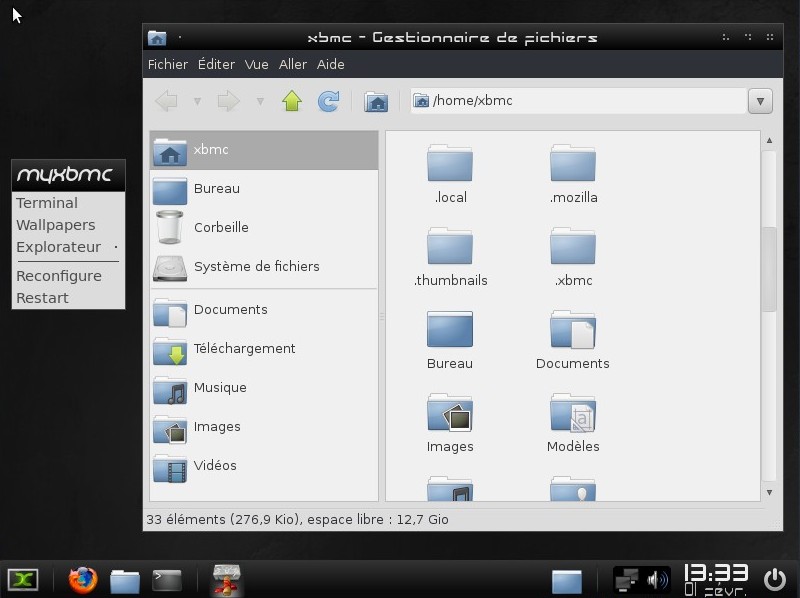800x598 pixels.
Task: Open the back history dropdown arrow
Action: tap(197, 102)
